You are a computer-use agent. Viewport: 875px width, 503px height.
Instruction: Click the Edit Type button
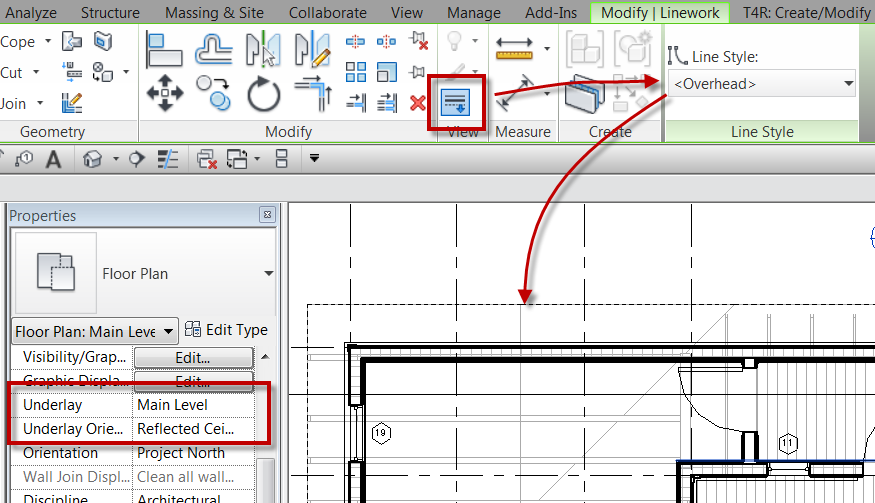pos(227,330)
